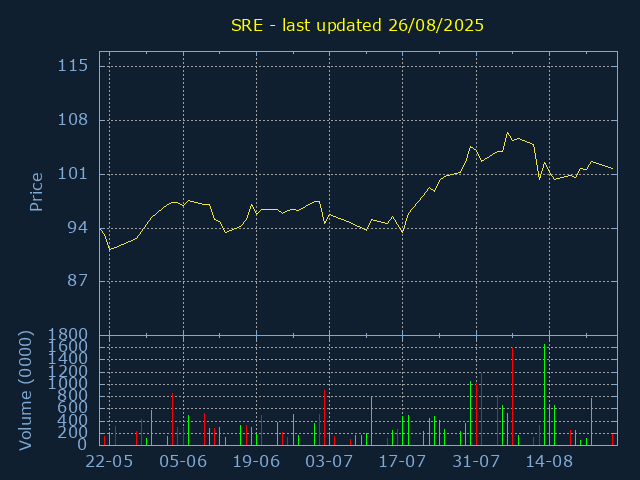Click the date label 17-07
Image resolution: width=640 pixels, height=480 pixels.
point(402,462)
